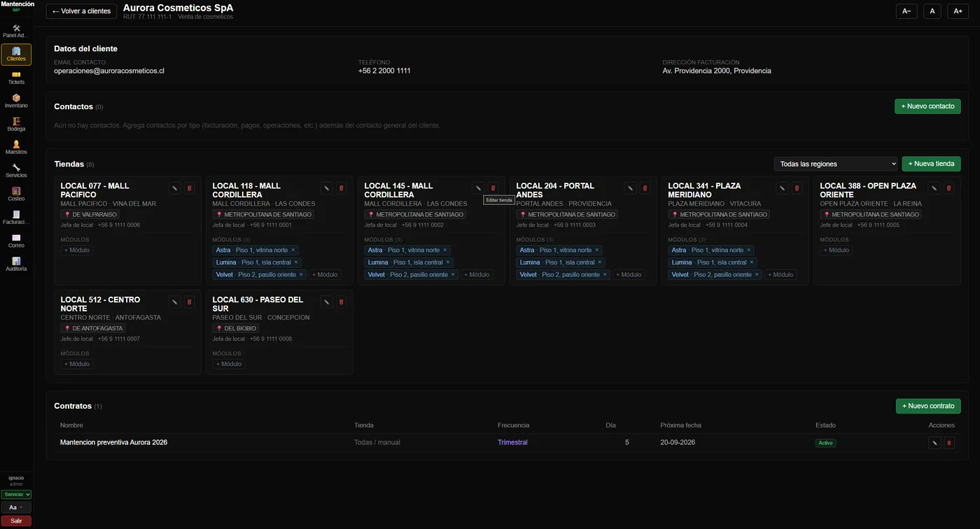Edit the Mantencion preventiva Aurora 2026 contract

coord(934,443)
